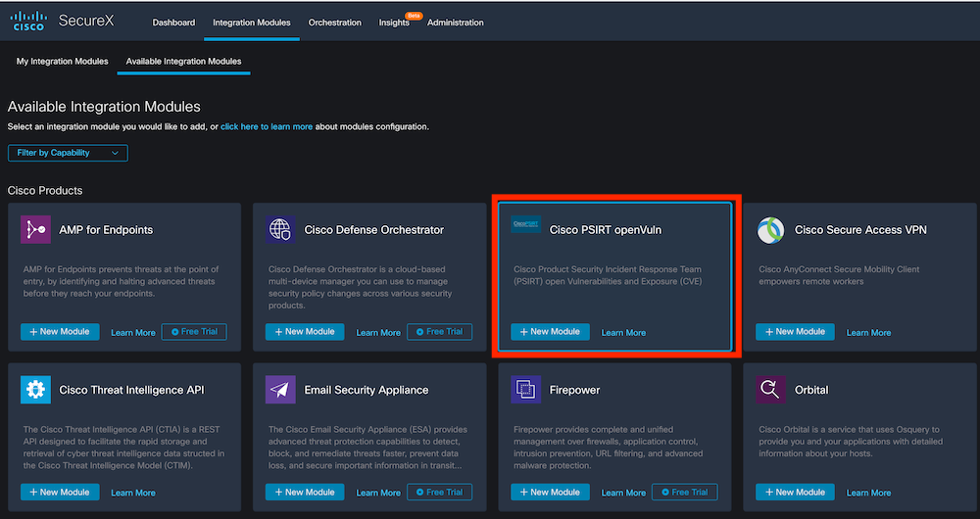This screenshot has width=980, height=519.
Task: Add New Module for Cisco Defense Orchestrator
Action: tap(305, 332)
